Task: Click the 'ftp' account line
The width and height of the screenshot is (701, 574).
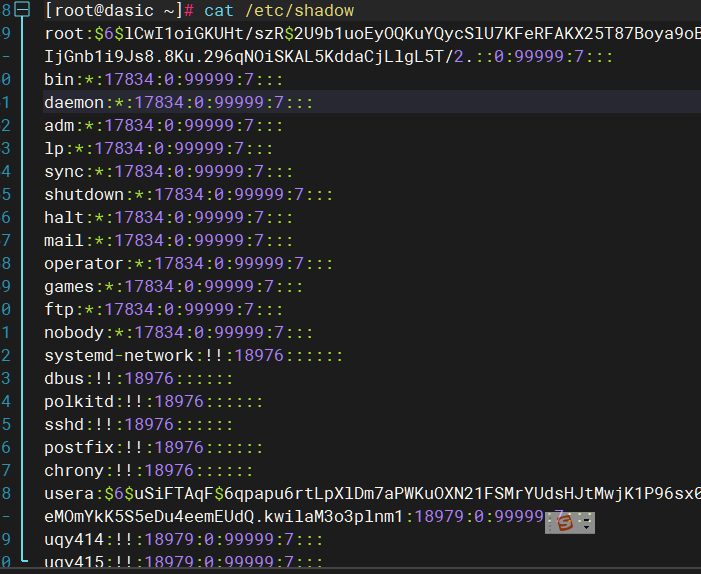Action: click(x=164, y=309)
